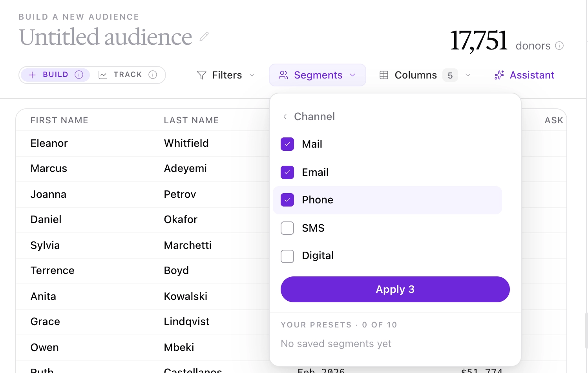Click the LAST NAME column header
Screen dimensions: 588x373
click(191, 120)
